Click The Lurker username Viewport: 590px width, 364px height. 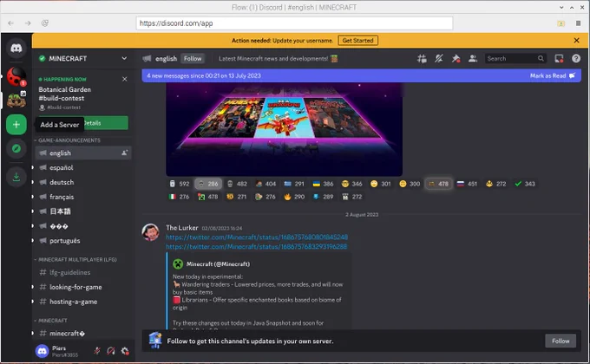pos(181,228)
